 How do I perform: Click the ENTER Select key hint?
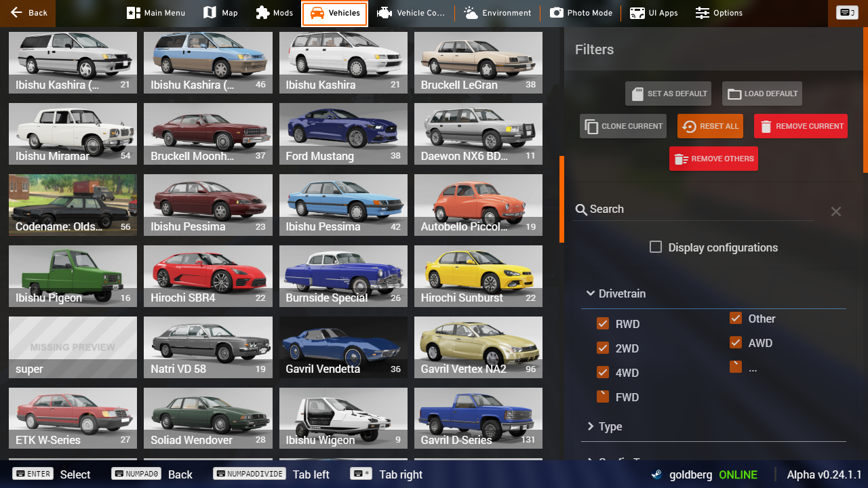pyautogui.click(x=51, y=474)
